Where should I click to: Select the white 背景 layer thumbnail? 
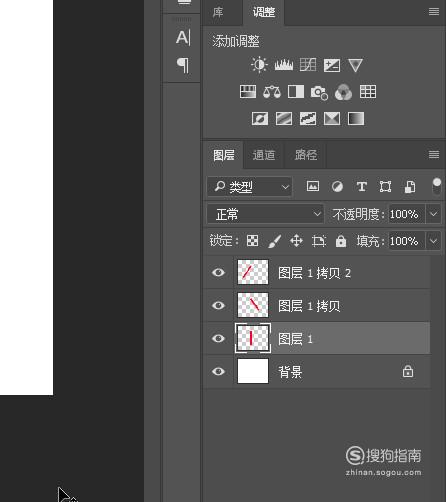click(x=253, y=371)
